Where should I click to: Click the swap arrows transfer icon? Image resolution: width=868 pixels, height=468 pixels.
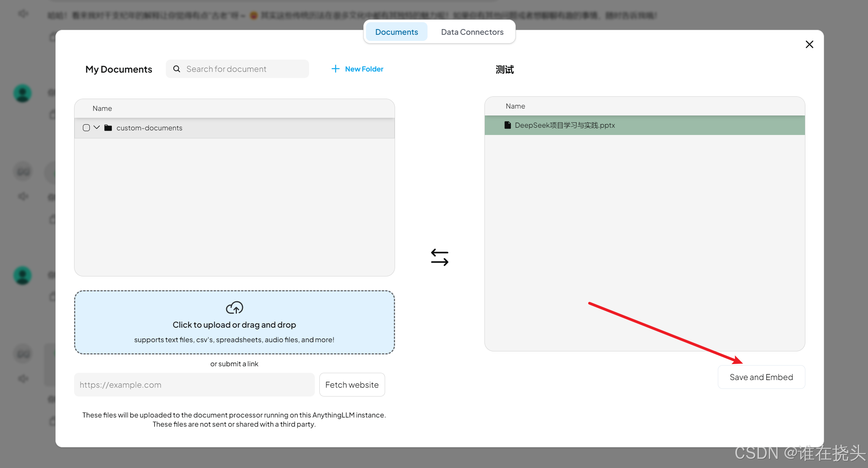pos(439,257)
